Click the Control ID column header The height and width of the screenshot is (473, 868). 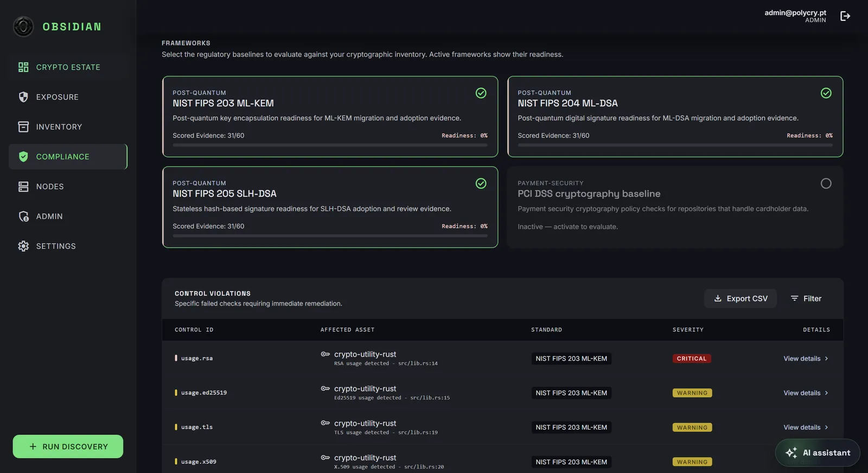(194, 330)
